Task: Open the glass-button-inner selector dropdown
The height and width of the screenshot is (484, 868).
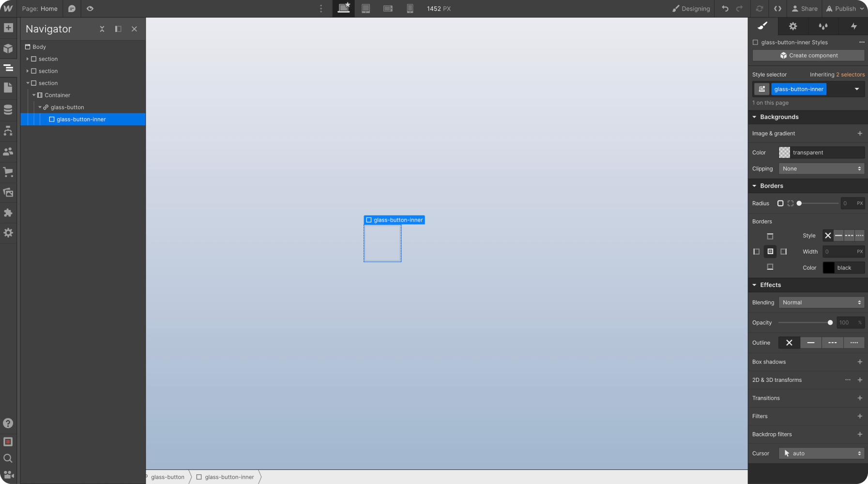Action: coord(857,89)
